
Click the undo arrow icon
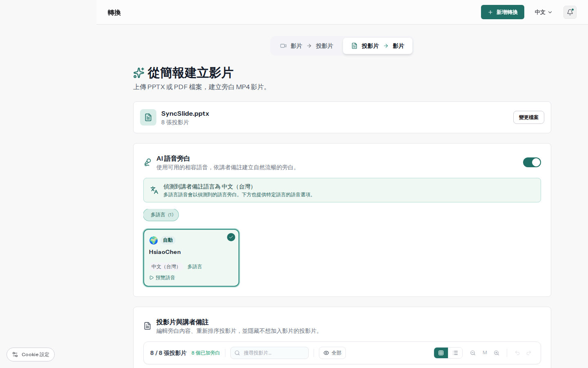pos(517,353)
